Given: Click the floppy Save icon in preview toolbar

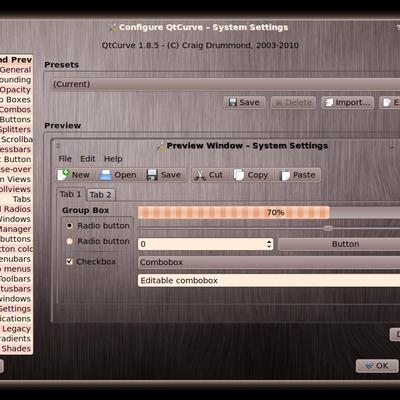Looking at the screenshot, I should pyautogui.click(x=152, y=175).
